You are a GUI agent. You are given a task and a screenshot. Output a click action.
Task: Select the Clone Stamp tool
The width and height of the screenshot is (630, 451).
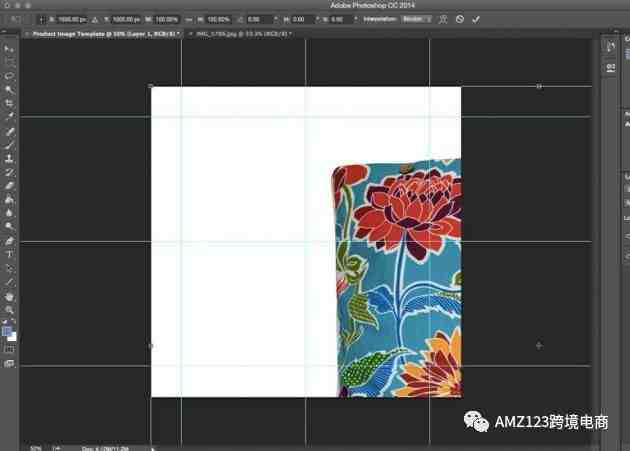pos(9,158)
